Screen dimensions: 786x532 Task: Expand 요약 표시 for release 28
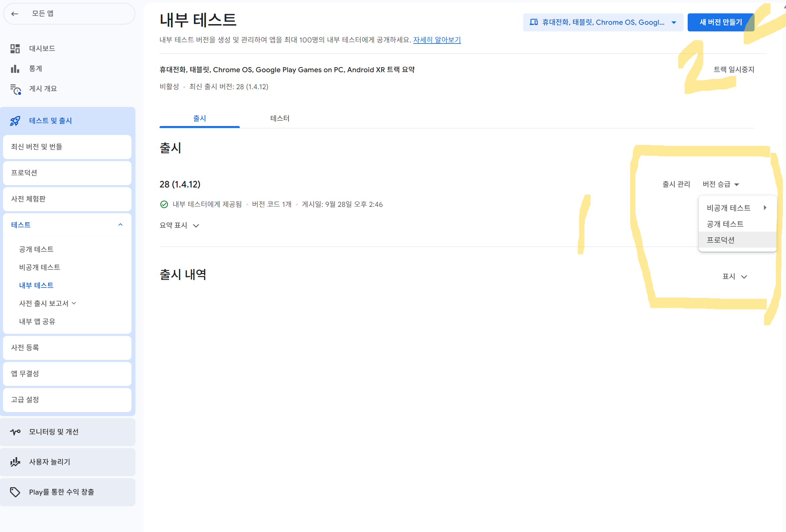click(x=179, y=226)
